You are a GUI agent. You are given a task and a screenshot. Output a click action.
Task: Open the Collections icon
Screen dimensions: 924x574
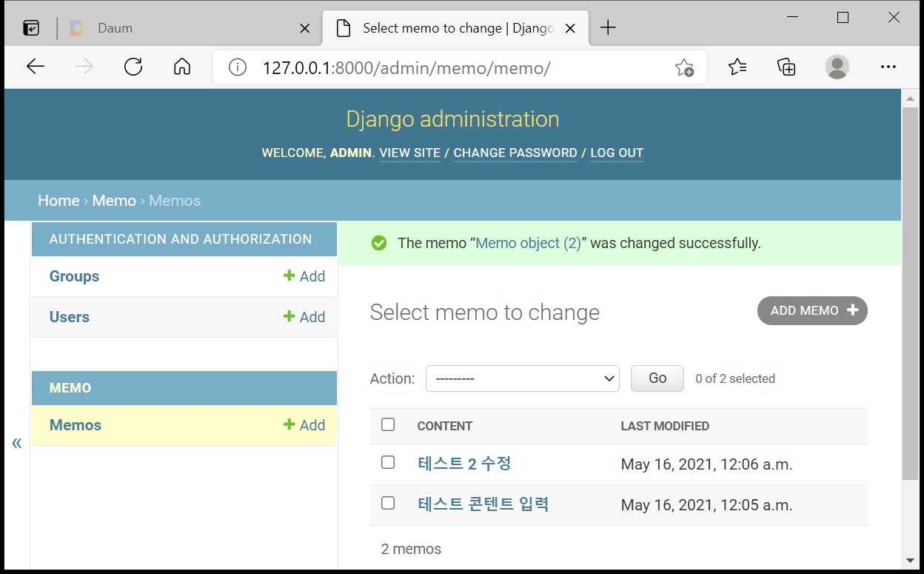786,67
